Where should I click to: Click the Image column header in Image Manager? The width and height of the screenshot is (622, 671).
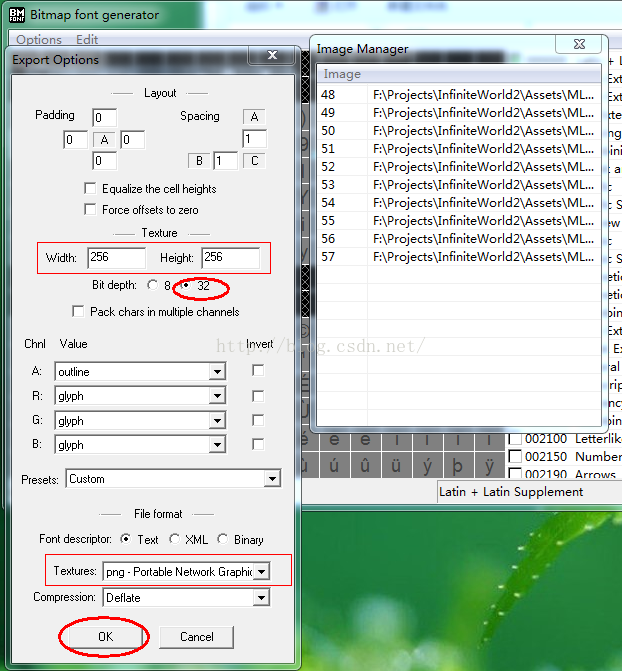click(459, 74)
